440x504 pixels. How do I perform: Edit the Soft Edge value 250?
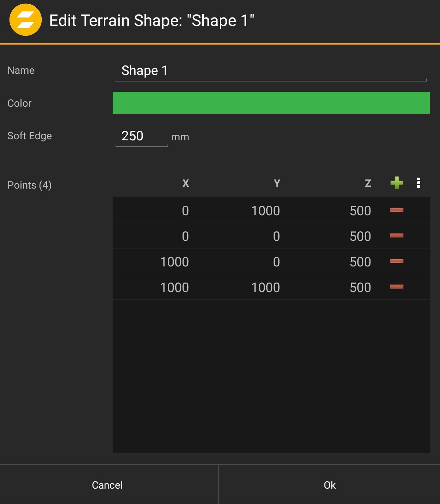[141, 136]
